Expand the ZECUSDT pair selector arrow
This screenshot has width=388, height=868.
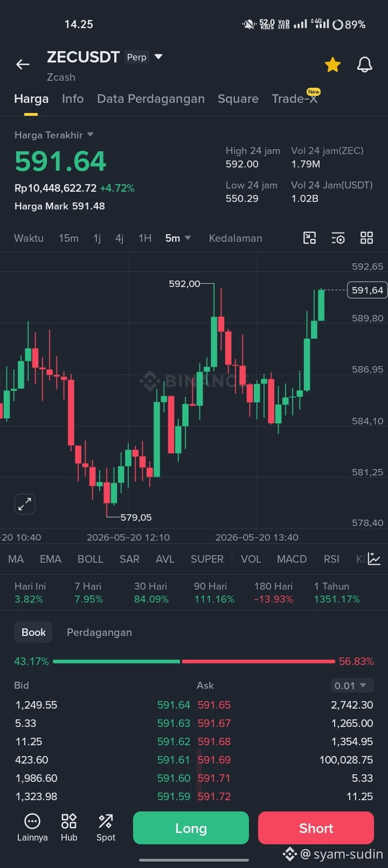tap(158, 57)
